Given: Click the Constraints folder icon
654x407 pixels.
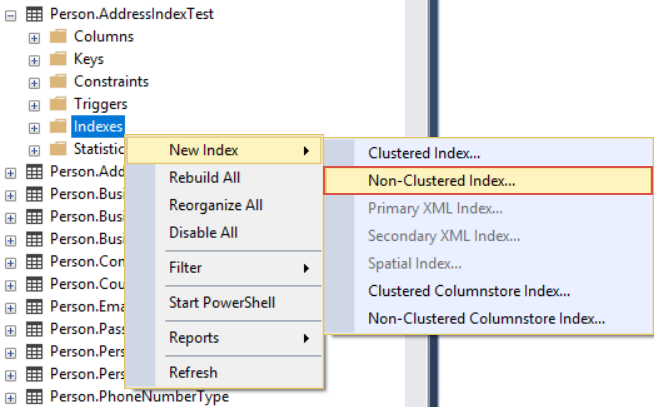Looking at the screenshot, I should pyautogui.click(x=58, y=81).
